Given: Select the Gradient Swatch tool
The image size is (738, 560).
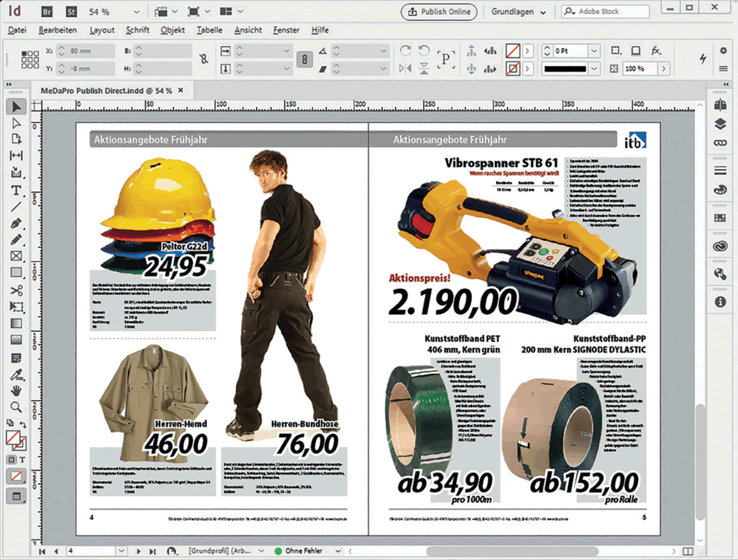Looking at the screenshot, I should (16, 323).
